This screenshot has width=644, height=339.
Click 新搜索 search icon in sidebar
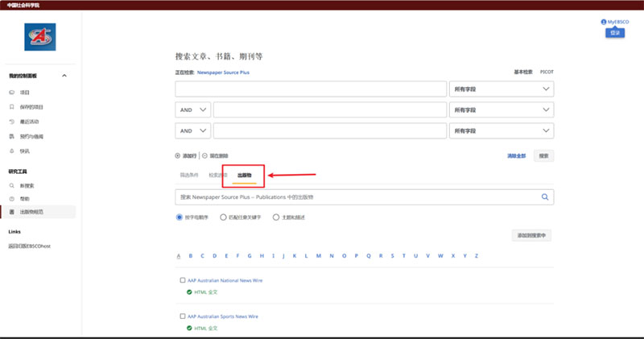(x=11, y=185)
